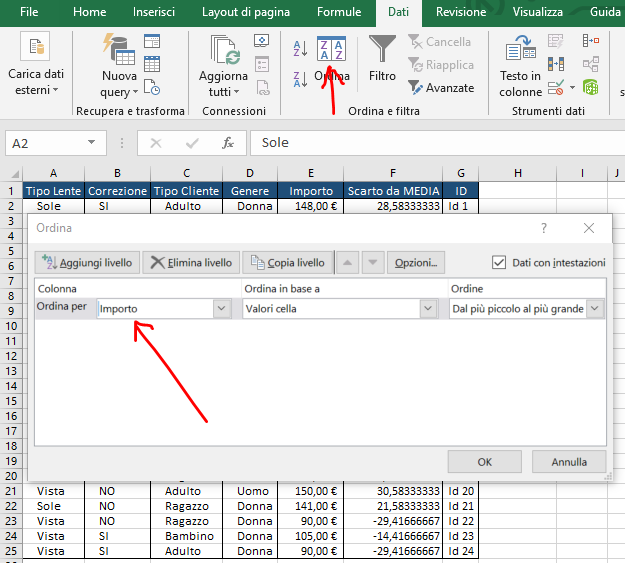Click the Aggiungi livello button
Image resolution: width=625 pixels, height=563 pixels.
click(x=87, y=263)
